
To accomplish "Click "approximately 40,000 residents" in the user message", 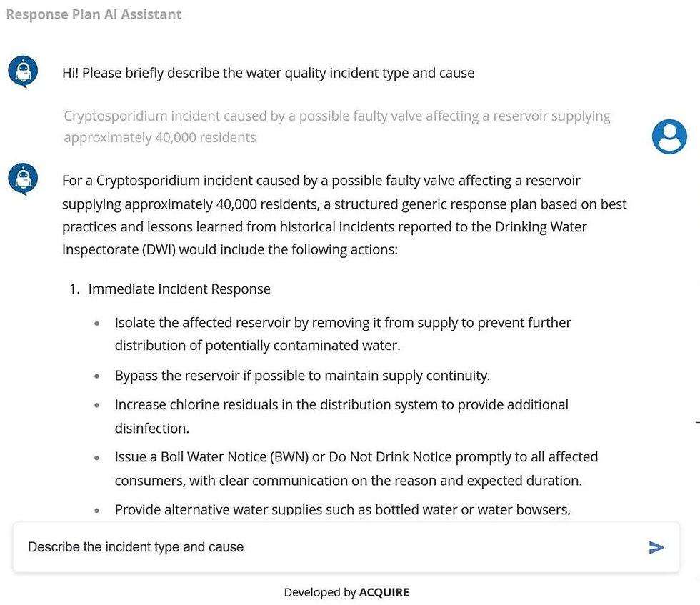I will tap(159, 137).
